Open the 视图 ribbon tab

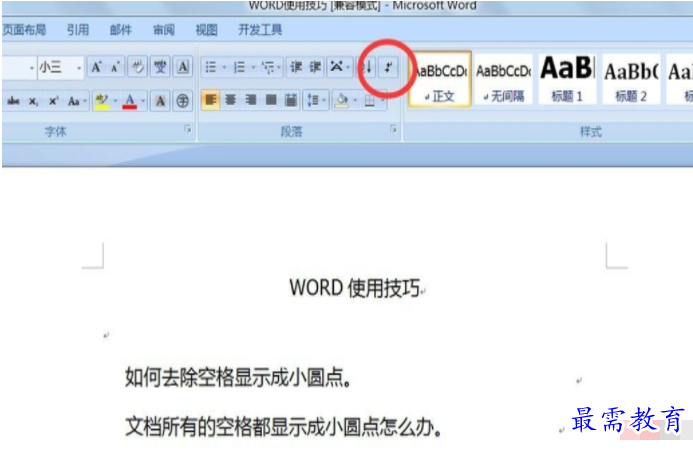[206, 30]
